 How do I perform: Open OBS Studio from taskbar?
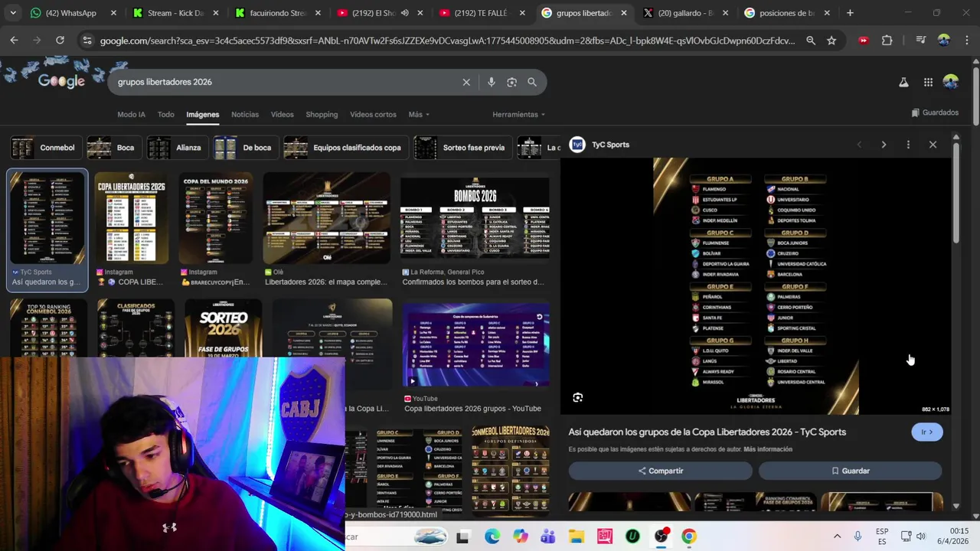tap(661, 536)
